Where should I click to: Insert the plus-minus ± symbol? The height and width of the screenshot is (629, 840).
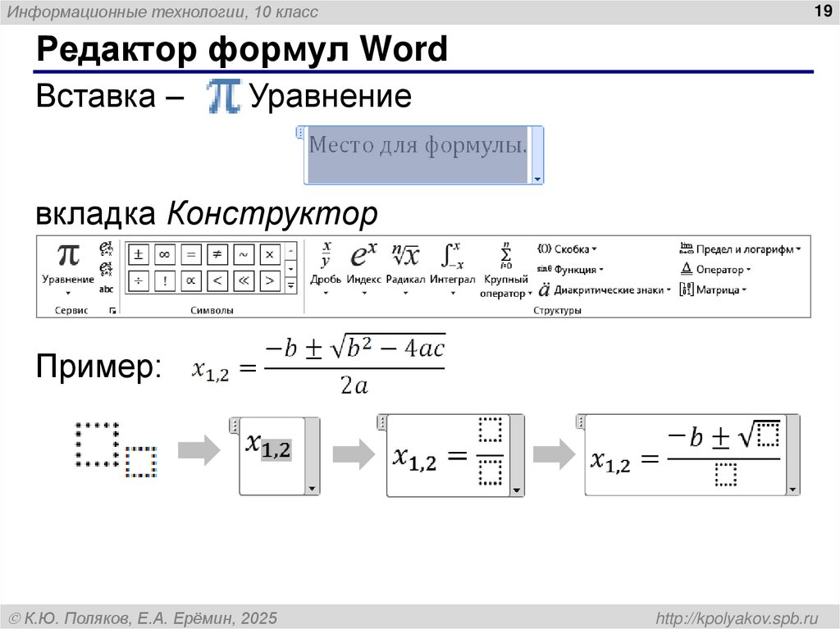pyautogui.click(x=138, y=254)
